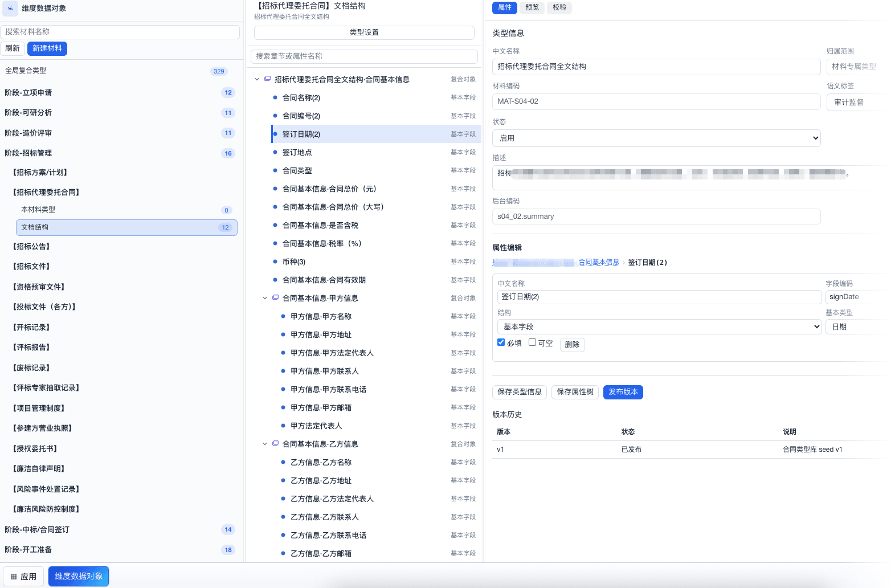Edit the 材料编码 field MAT-S04-02

656,101
